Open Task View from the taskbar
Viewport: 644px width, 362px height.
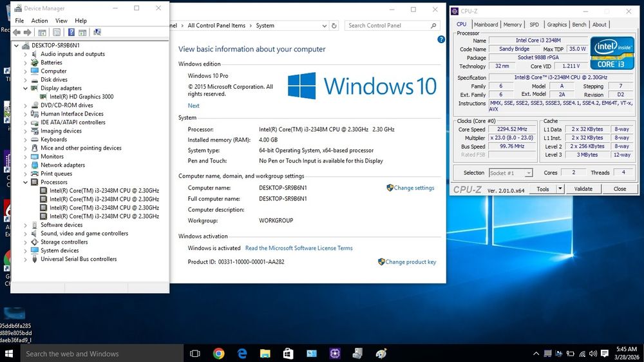pyautogui.click(x=195, y=354)
